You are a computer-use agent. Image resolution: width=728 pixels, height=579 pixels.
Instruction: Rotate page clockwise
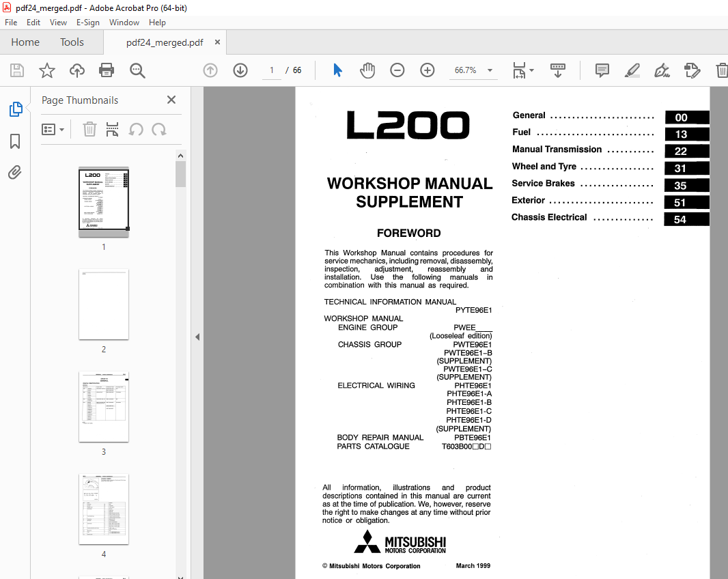pyautogui.click(x=159, y=129)
